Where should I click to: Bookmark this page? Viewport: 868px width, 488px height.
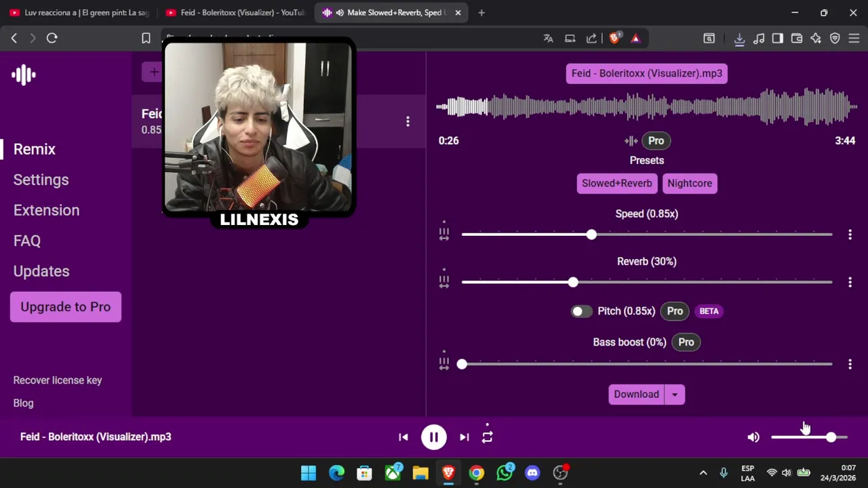click(x=146, y=39)
